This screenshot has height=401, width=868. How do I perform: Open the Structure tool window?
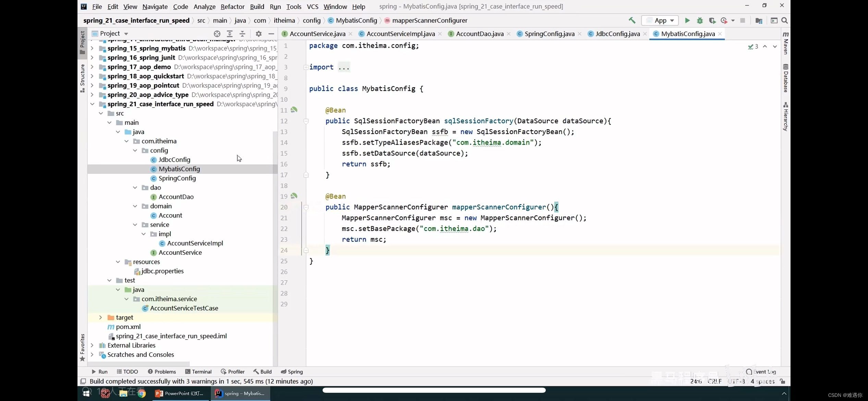point(82,78)
